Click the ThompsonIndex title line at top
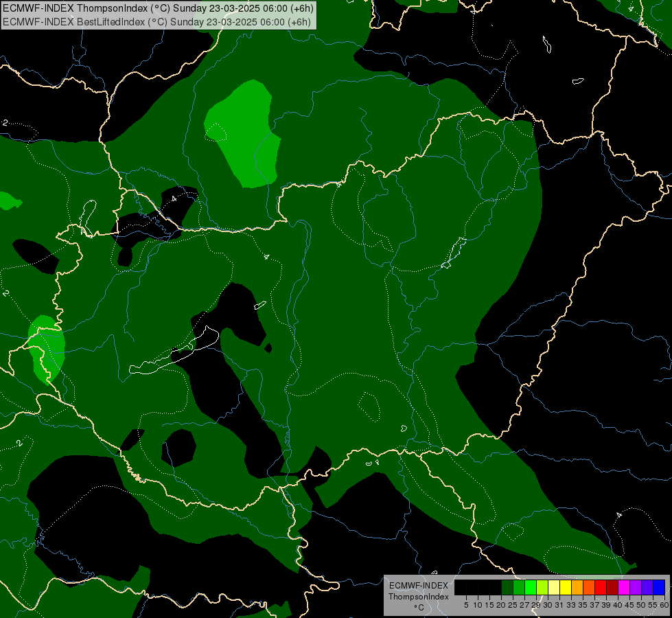672x618 pixels. point(158,8)
